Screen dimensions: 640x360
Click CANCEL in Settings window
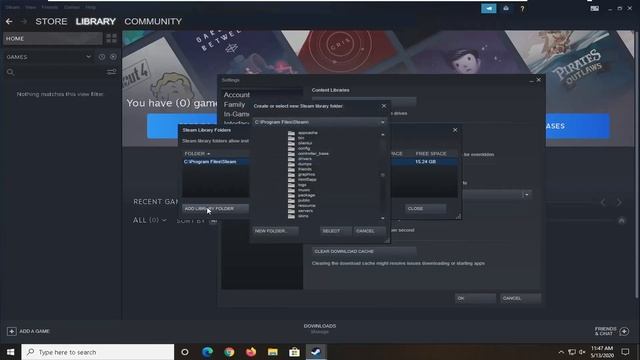pos(521,298)
